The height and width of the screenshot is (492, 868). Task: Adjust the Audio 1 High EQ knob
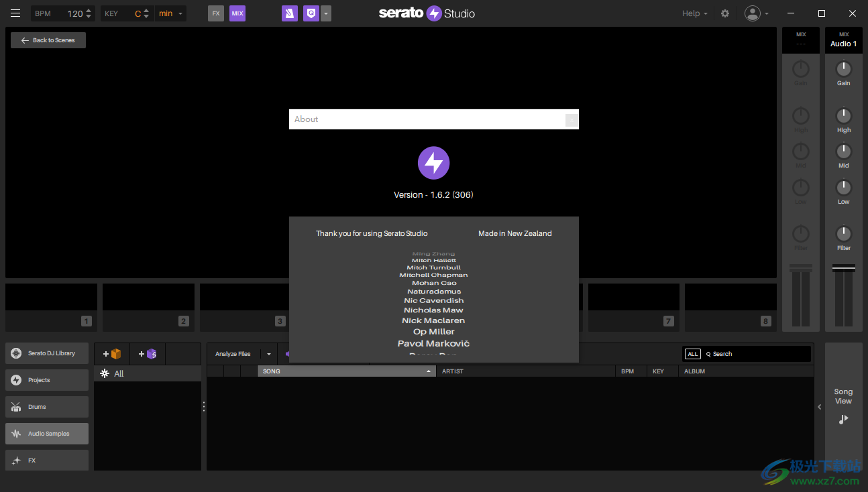coord(844,116)
